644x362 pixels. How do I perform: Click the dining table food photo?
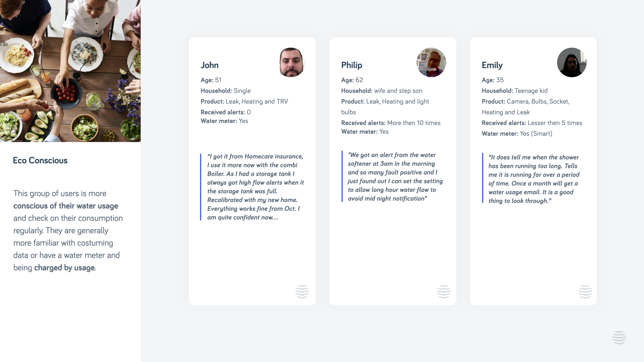(70, 71)
